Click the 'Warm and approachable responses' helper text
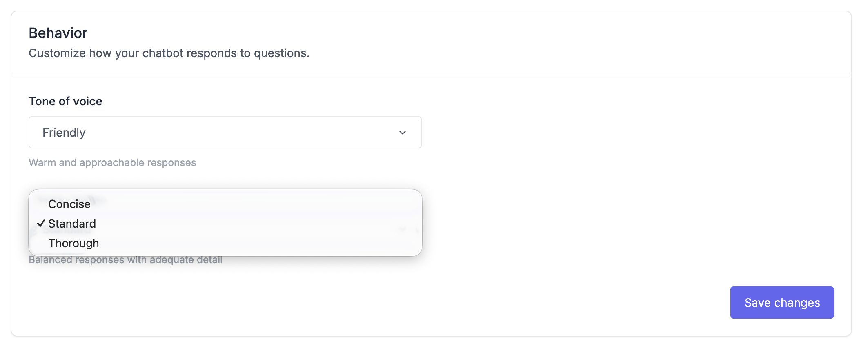Image resolution: width=868 pixels, height=350 pixels. (x=112, y=162)
